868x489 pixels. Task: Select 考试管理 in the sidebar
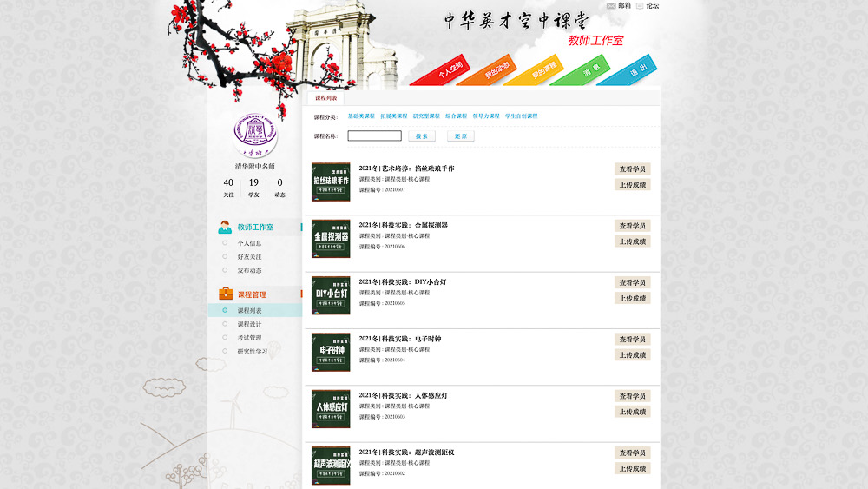click(x=249, y=338)
